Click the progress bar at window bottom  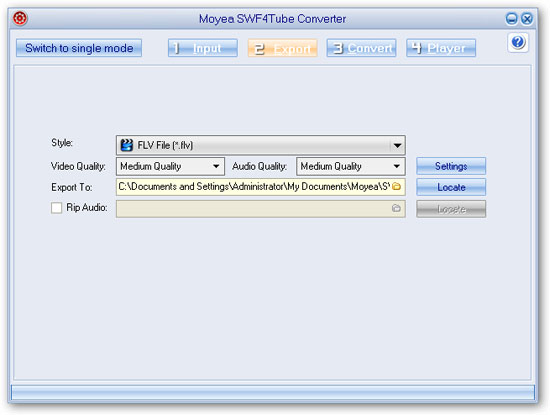click(x=273, y=393)
